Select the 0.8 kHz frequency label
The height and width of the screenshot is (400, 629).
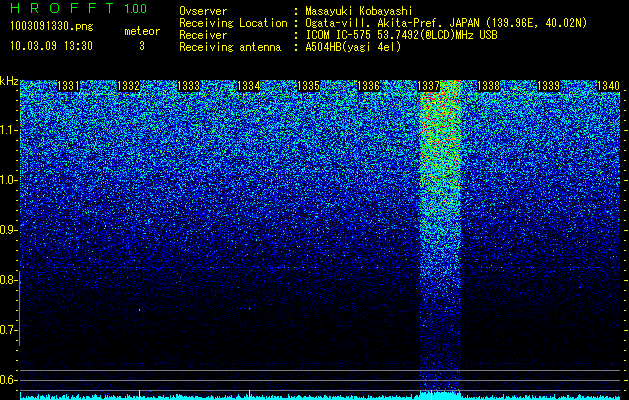[8, 280]
